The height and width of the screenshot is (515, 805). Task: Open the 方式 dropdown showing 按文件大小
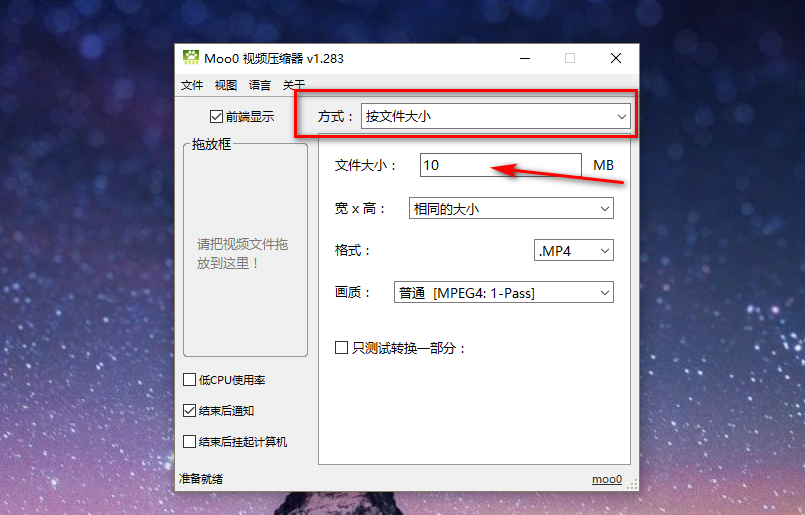point(495,117)
